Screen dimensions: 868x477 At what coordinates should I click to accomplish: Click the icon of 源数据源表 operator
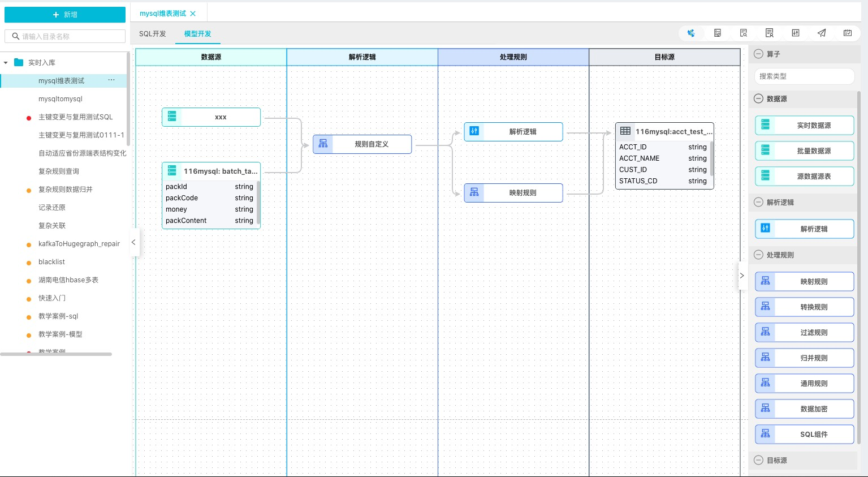(765, 176)
